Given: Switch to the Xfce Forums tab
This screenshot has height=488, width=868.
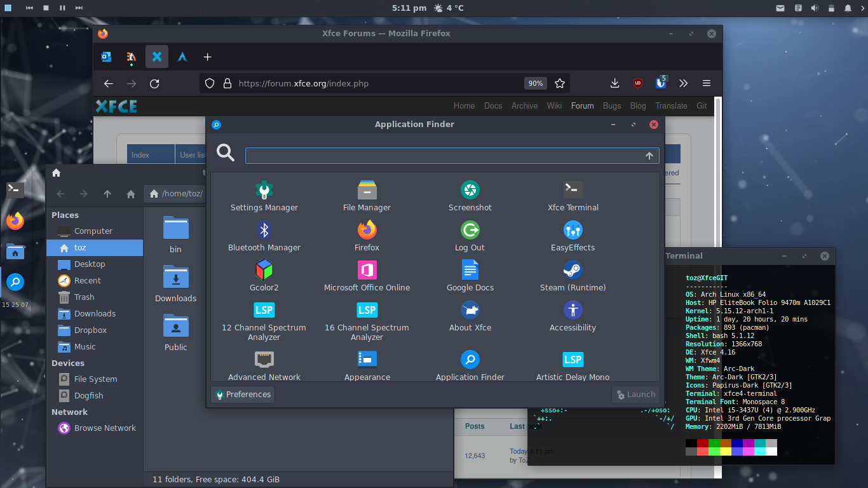Looking at the screenshot, I should click(x=157, y=57).
